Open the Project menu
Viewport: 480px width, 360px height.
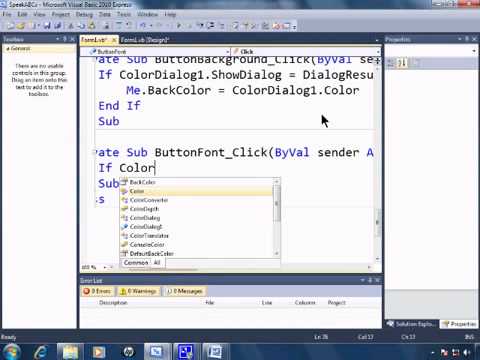[x=61, y=14]
